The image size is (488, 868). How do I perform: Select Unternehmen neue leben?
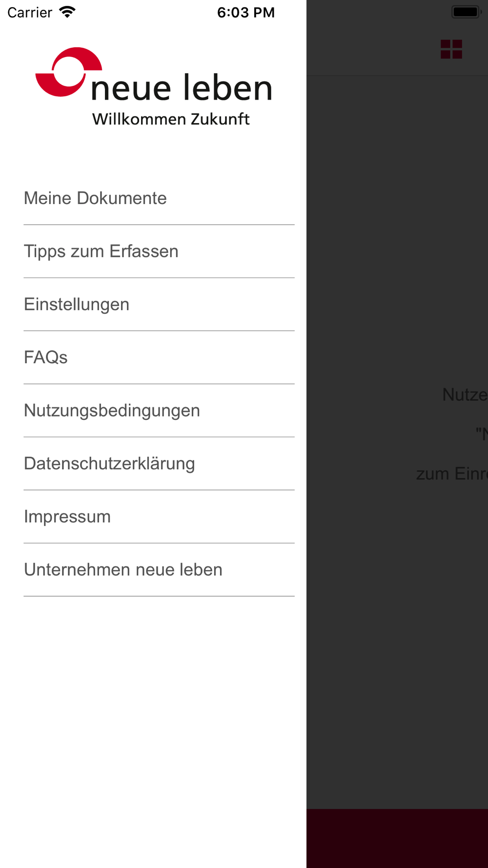[159, 570]
